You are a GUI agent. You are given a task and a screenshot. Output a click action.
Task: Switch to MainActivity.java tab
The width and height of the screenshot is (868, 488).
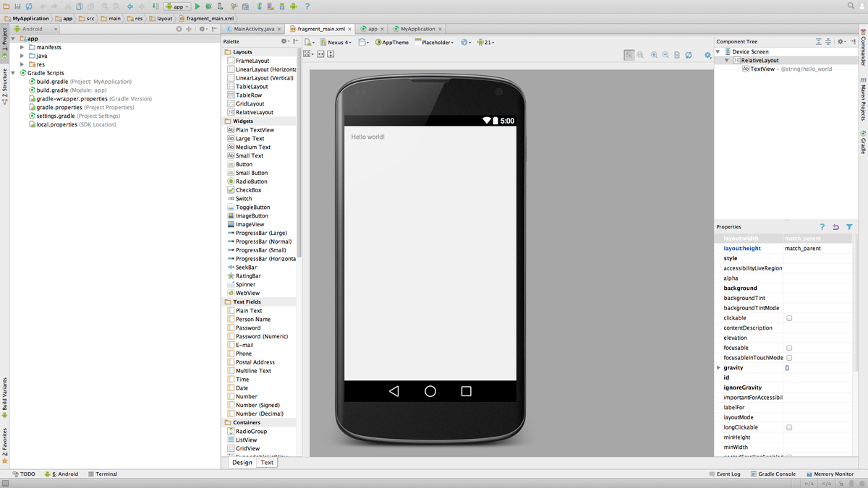point(253,29)
